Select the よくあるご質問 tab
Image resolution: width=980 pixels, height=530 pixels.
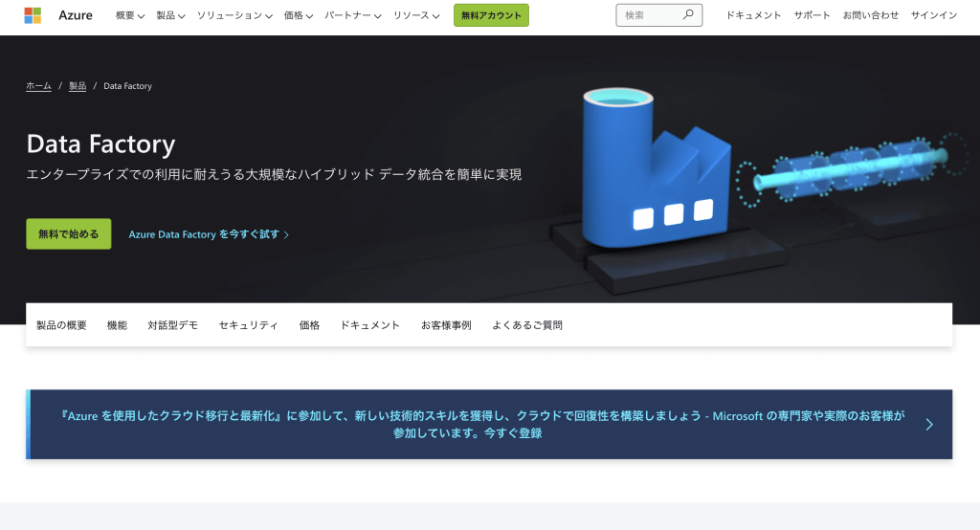tap(527, 325)
